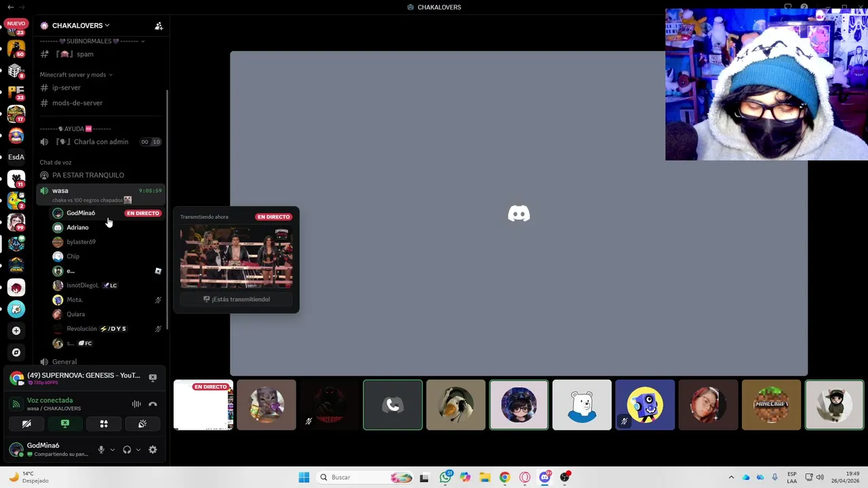Open WhatsApp from the taskbar
This screenshot has width=868, height=488.
click(x=445, y=477)
